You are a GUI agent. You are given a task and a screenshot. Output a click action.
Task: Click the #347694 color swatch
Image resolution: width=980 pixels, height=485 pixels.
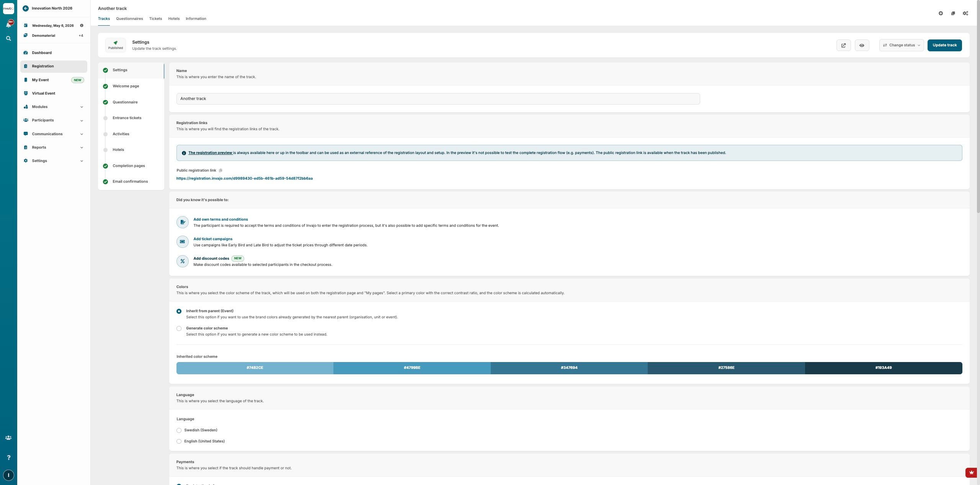[569, 368]
